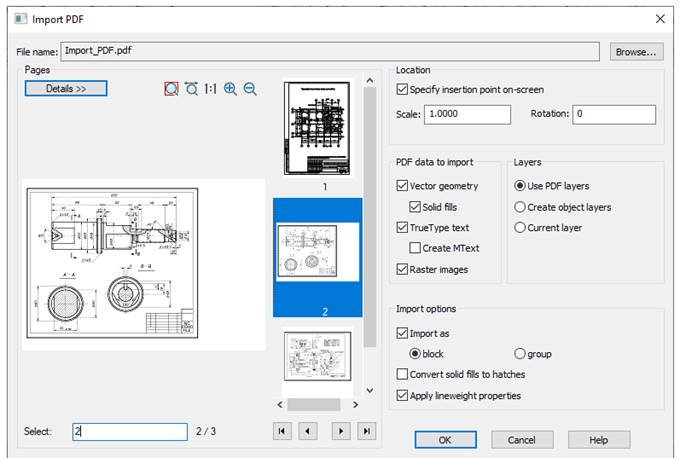Close the Import PDF dialog

660,19
